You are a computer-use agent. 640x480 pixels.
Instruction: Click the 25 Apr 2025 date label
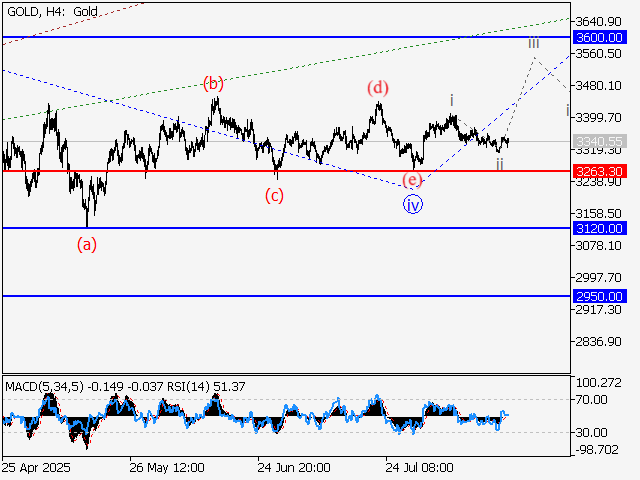pyautogui.click(x=36, y=467)
